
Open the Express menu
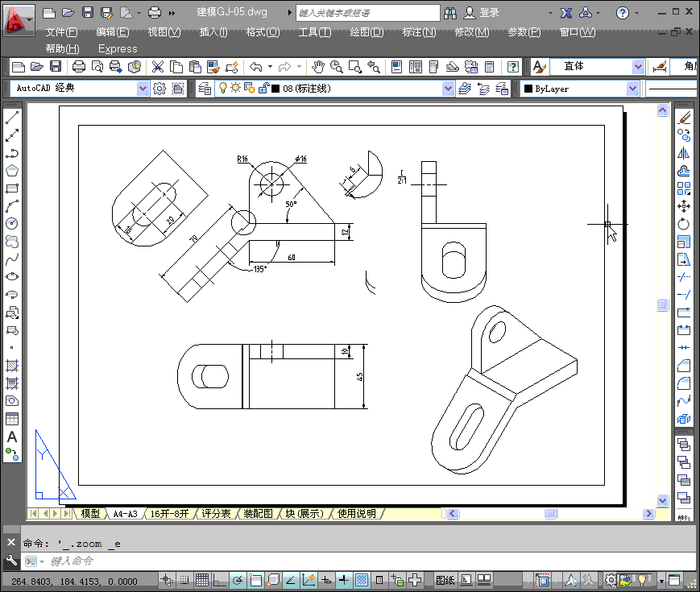118,48
